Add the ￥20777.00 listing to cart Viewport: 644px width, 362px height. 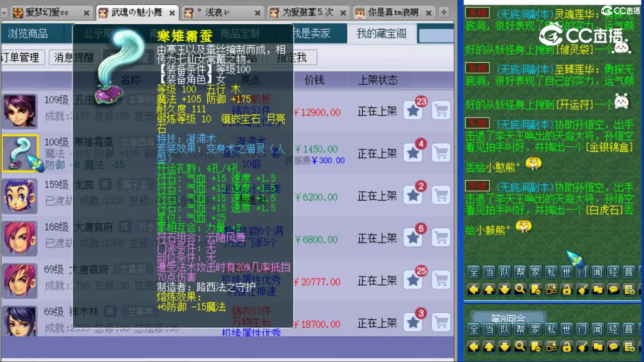pyautogui.click(x=441, y=280)
